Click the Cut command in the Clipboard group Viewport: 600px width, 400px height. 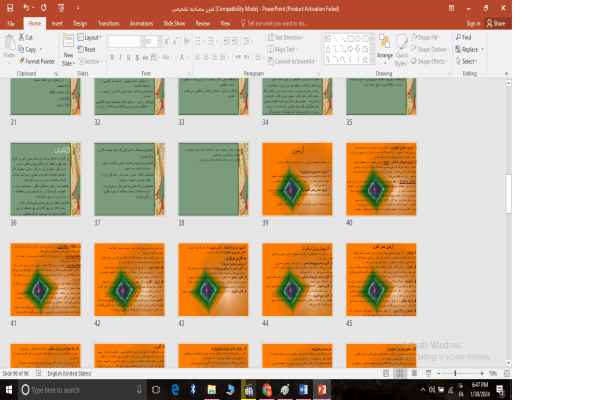[x=28, y=37]
